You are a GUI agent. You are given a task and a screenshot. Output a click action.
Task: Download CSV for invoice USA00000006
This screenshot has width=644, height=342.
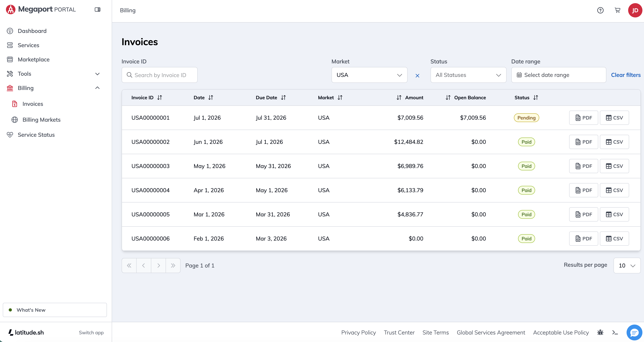(614, 239)
